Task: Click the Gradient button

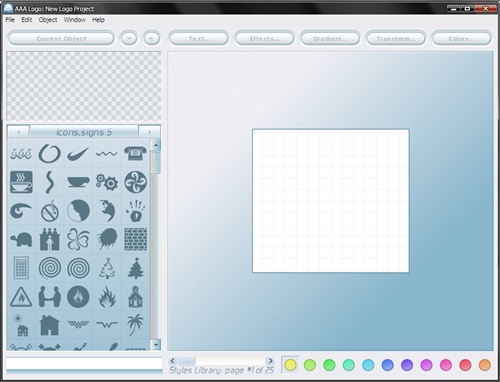Action: 330,38
